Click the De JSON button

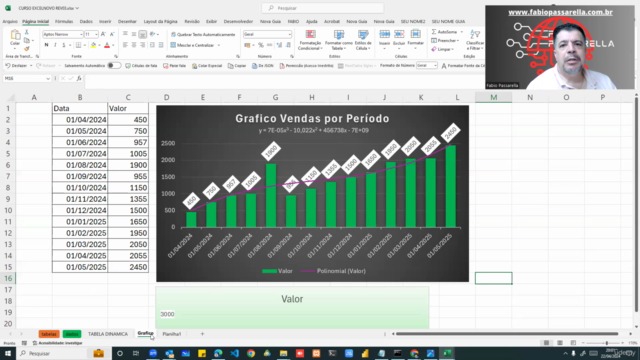(x=262, y=66)
